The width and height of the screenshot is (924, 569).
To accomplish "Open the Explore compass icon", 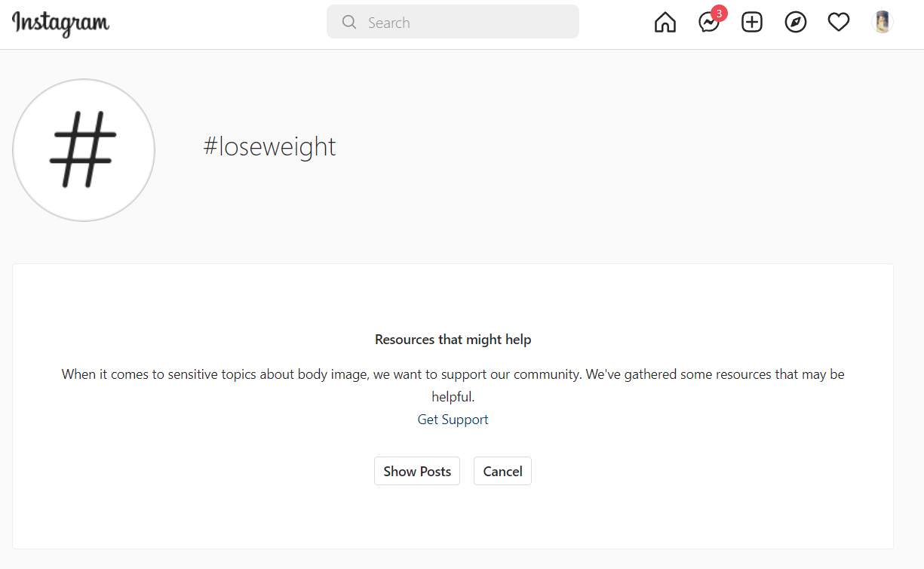I will coord(796,23).
